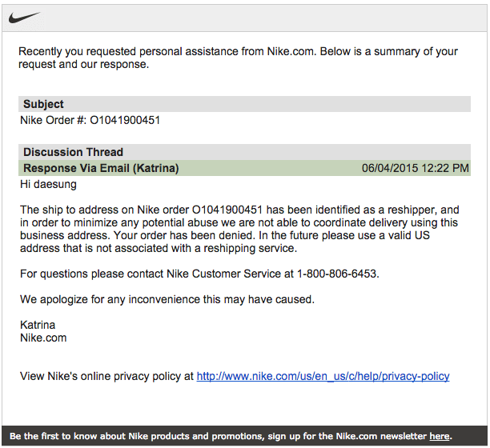490x448 pixels.
Task: Click the Katrina signature name
Action: point(38,325)
